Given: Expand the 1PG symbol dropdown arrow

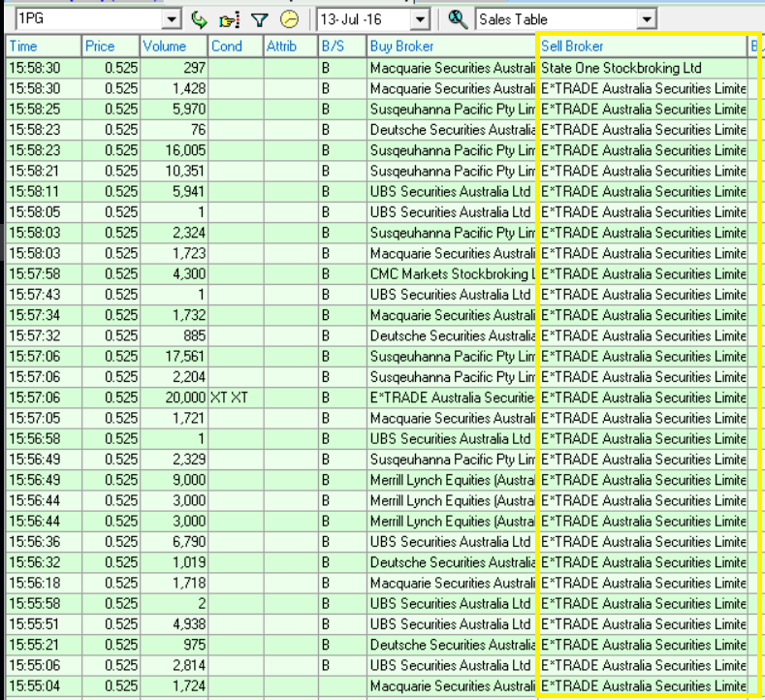Looking at the screenshot, I should pos(172,19).
